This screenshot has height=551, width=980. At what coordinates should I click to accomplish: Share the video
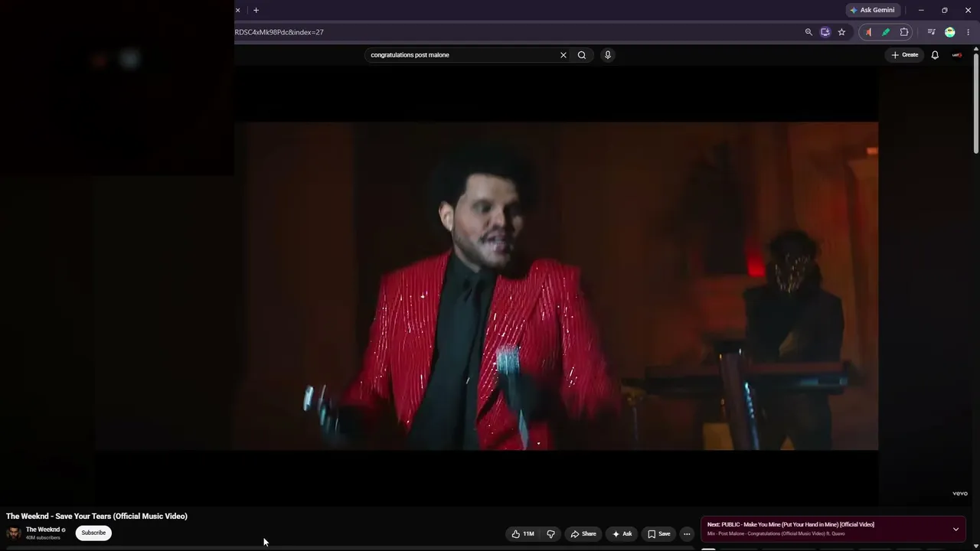tap(583, 534)
